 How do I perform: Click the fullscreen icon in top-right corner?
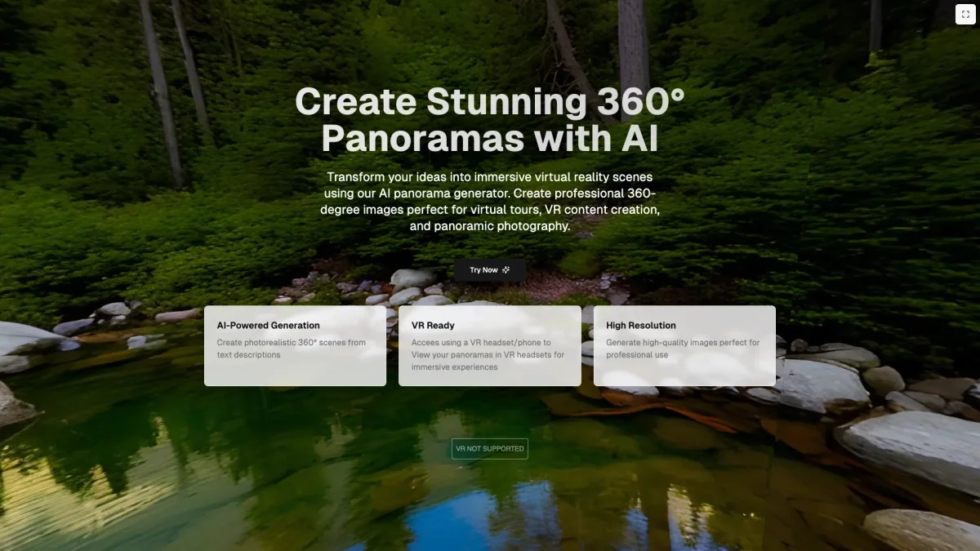pyautogui.click(x=965, y=14)
